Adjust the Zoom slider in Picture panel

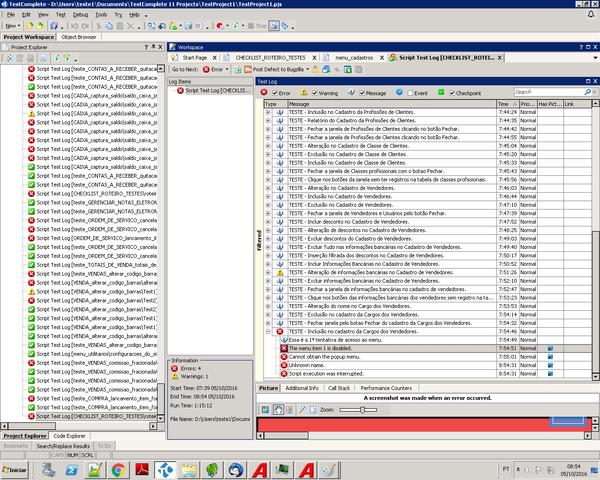click(362, 410)
